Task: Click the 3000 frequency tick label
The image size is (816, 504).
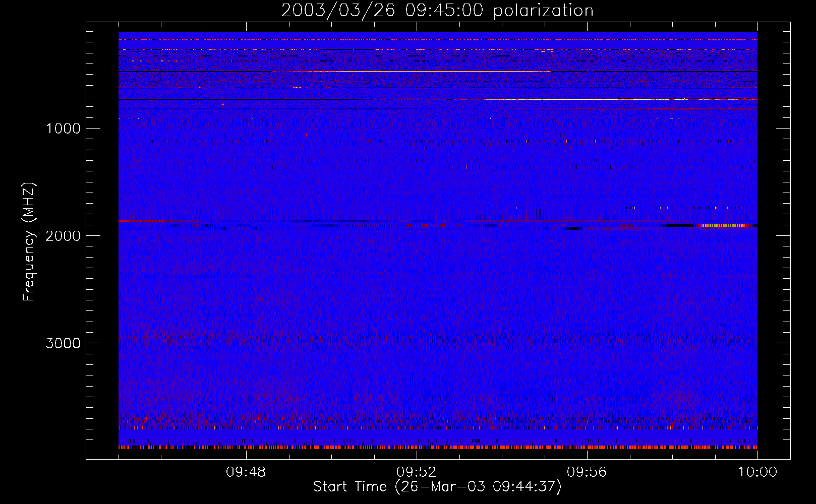Action: click(x=63, y=343)
